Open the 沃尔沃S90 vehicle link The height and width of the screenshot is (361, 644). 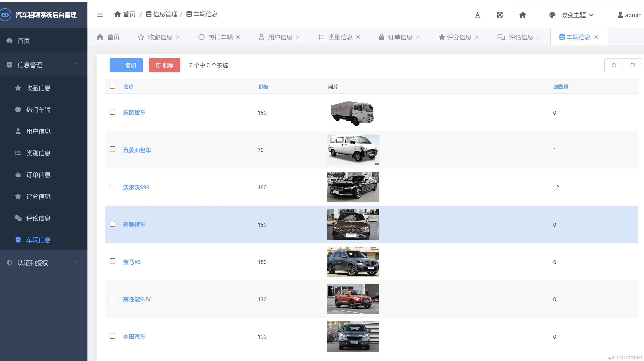(x=136, y=187)
